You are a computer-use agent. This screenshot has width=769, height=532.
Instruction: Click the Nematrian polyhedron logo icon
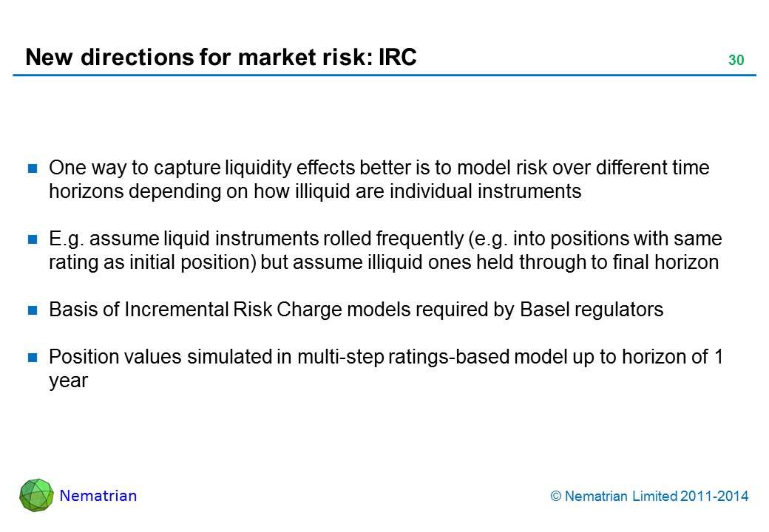click(36, 495)
